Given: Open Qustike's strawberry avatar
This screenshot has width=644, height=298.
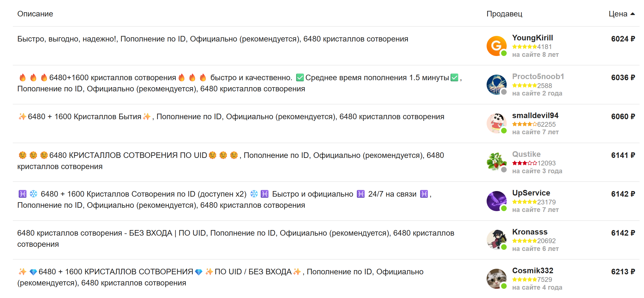Looking at the screenshot, I should pyautogui.click(x=496, y=162).
